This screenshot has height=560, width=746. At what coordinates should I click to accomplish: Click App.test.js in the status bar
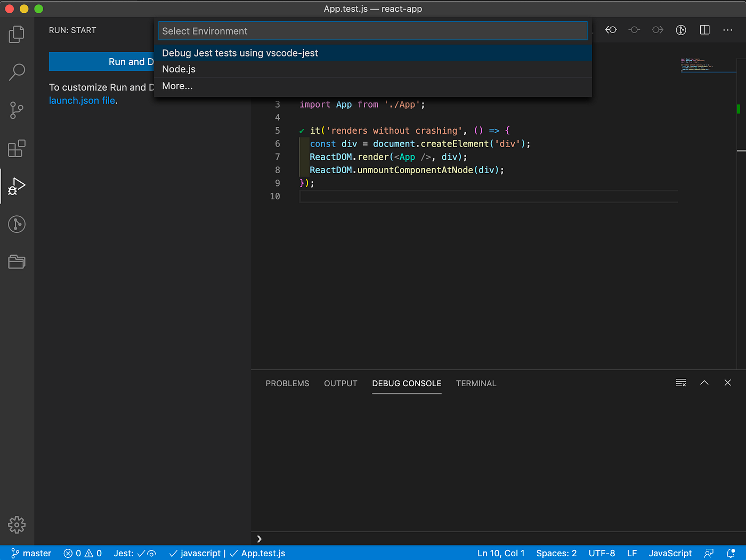[x=258, y=553]
